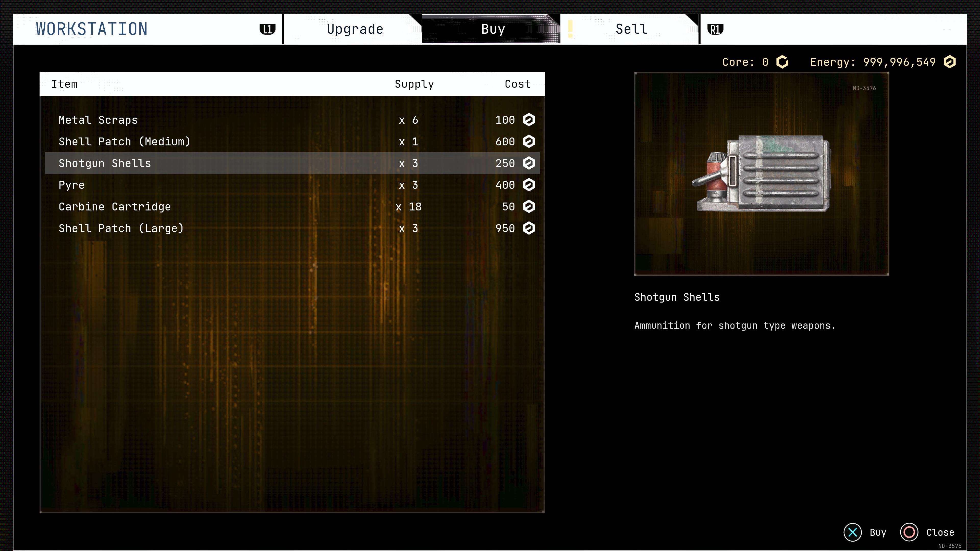
Task: Select the Shell Patch (Medium) row
Action: pos(124,142)
